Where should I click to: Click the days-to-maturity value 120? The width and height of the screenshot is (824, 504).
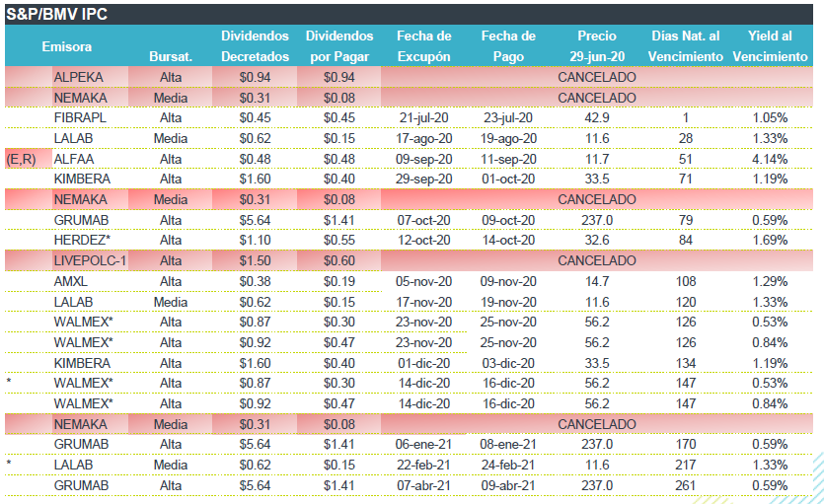coord(685,303)
